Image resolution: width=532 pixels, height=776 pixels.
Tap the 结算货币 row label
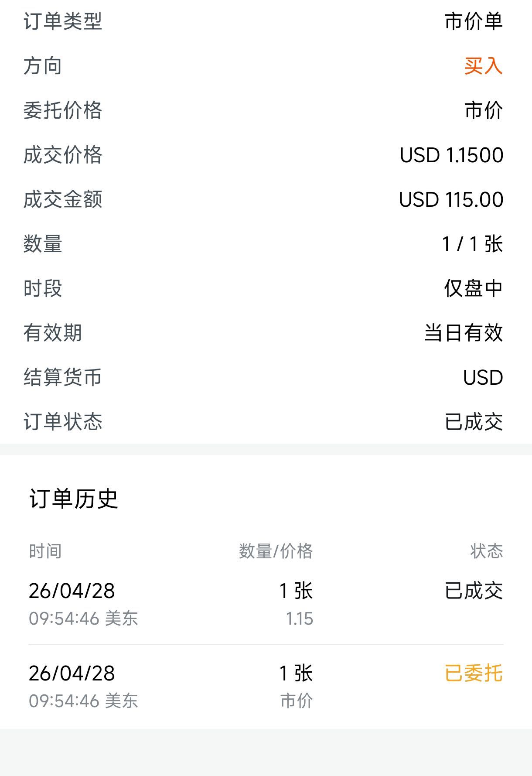click(63, 377)
